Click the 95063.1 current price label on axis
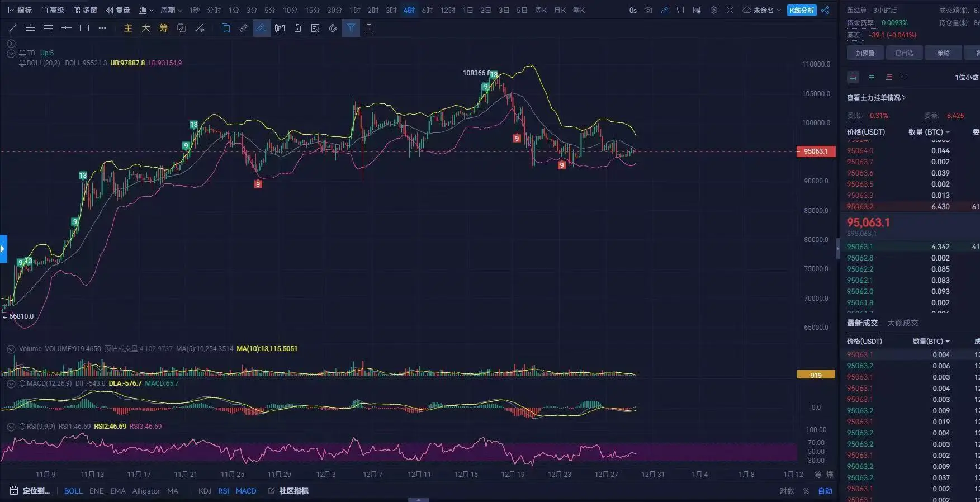Viewport: 980px width, 502px height. click(x=816, y=151)
